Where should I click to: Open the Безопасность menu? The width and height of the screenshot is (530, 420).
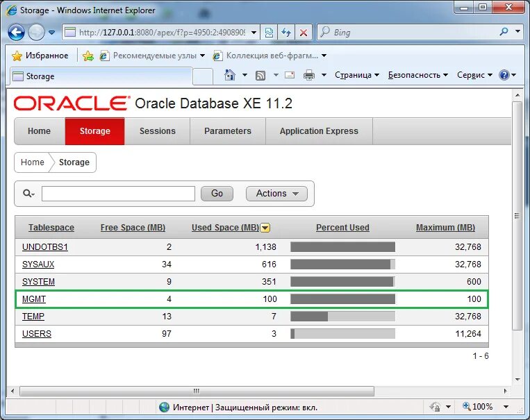click(417, 75)
